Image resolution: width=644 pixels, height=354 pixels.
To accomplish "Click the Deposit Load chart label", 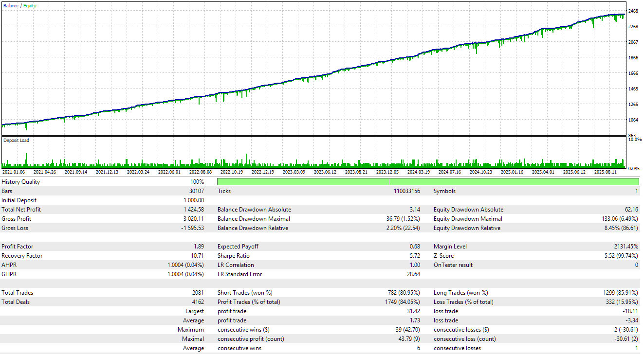I will (16, 141).
